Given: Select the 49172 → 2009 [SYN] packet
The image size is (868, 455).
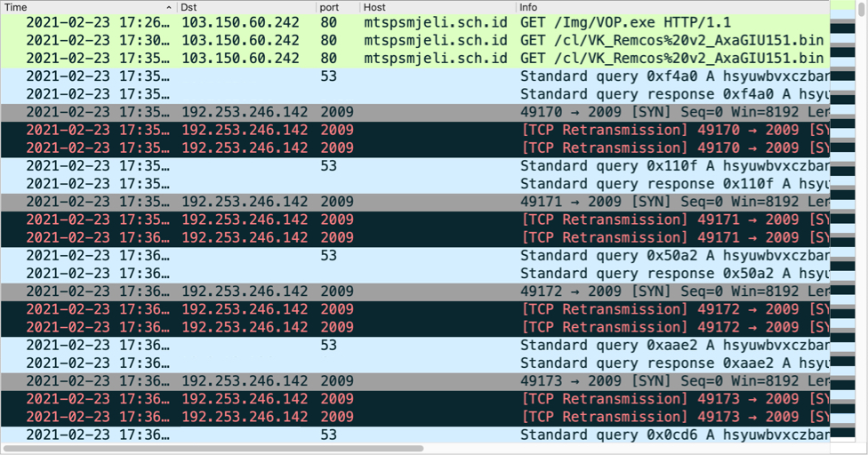Looking at the screenshot, I should pos(415,291).
